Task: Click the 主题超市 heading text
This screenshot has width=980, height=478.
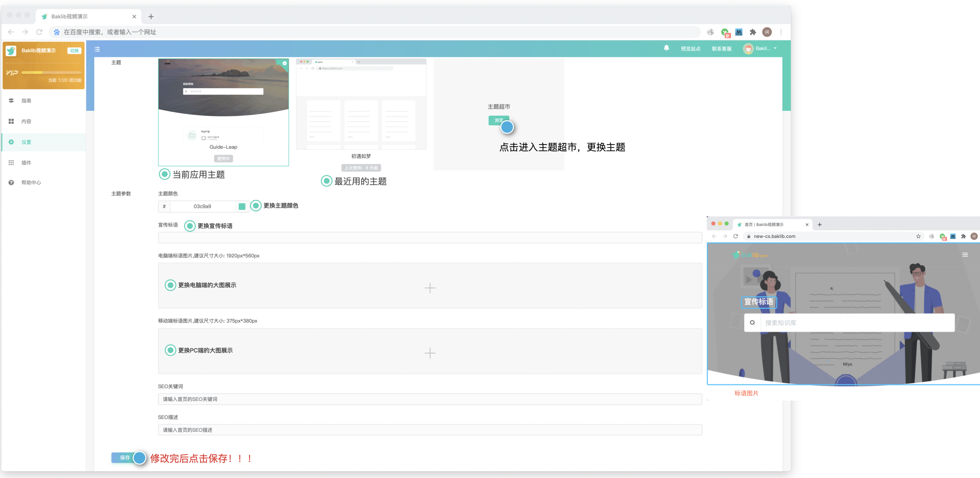Action: click(499, 107)
